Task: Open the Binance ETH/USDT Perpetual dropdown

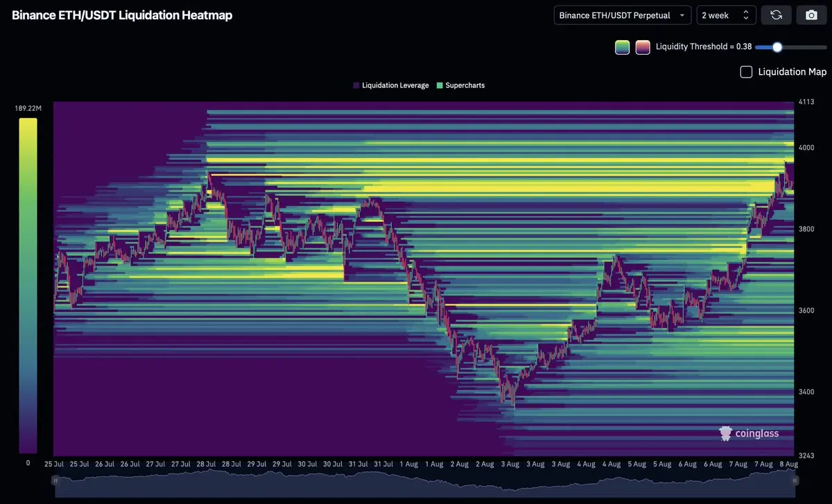Action: pos(623,15)
